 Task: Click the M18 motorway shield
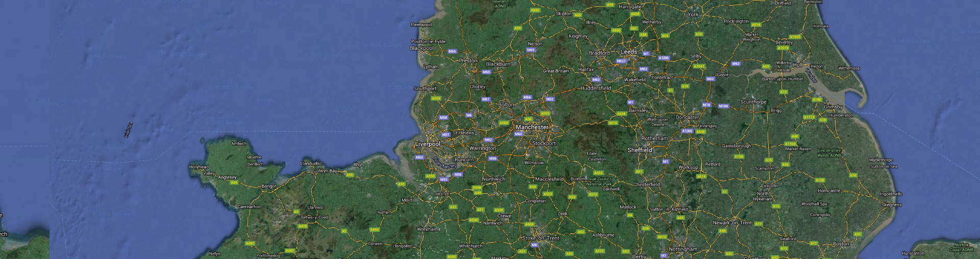(706, 105)
